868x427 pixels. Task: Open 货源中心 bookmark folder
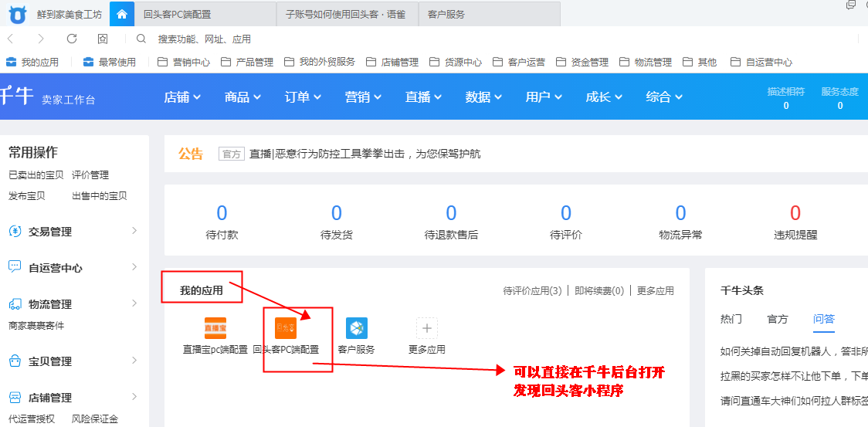pyautogui.click(x=456, y=62)
